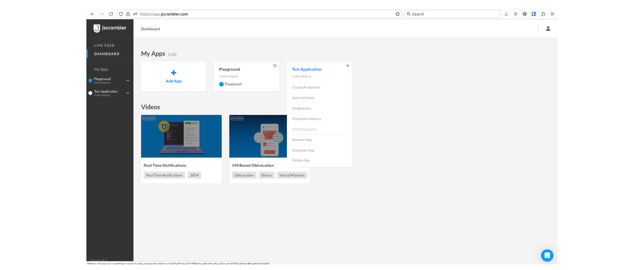Click the blue plus icon to add an app

pos(174,73)
